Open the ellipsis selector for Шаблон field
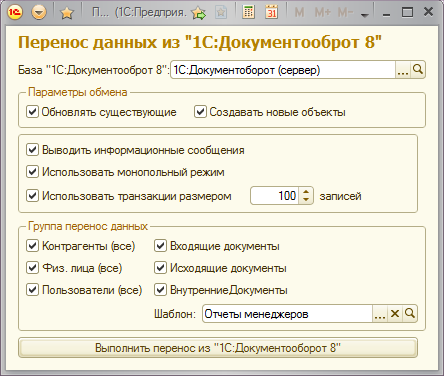Viewport: 444px width, 376px height. click(x=380, y=314)
